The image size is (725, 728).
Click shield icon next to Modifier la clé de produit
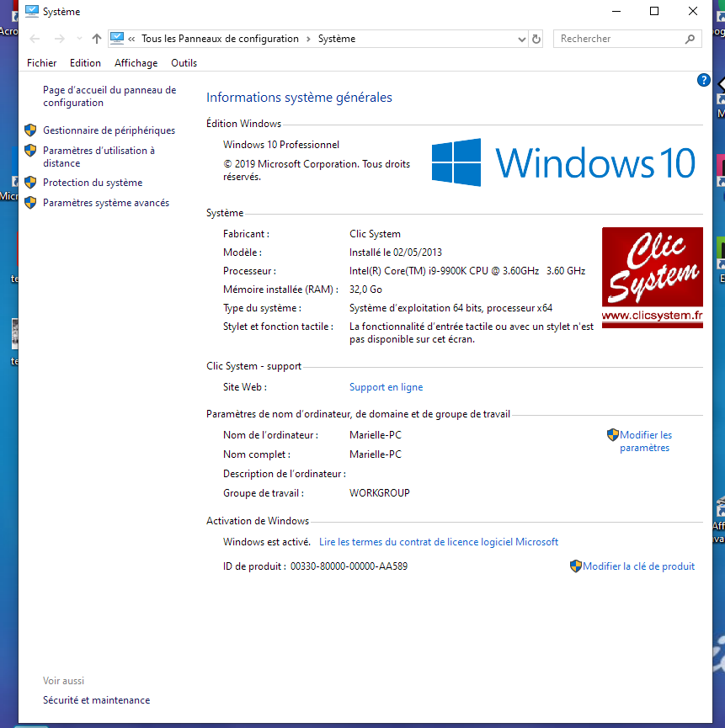point(576,566)
